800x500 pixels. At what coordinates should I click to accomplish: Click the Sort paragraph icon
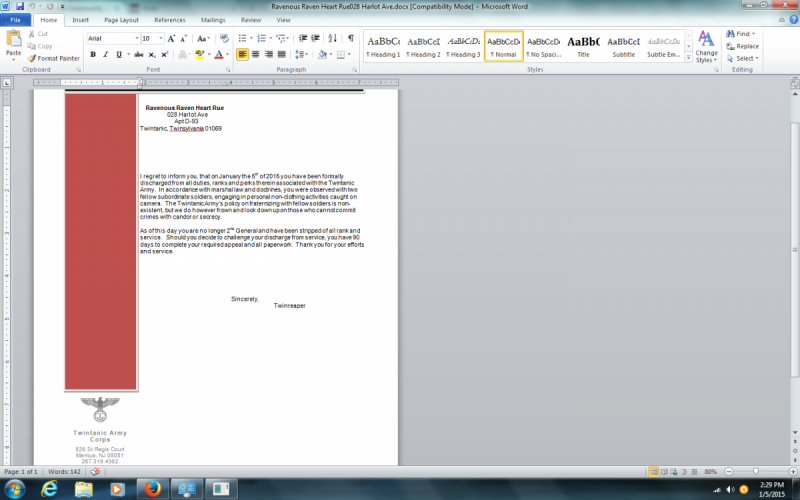point(334,38)
